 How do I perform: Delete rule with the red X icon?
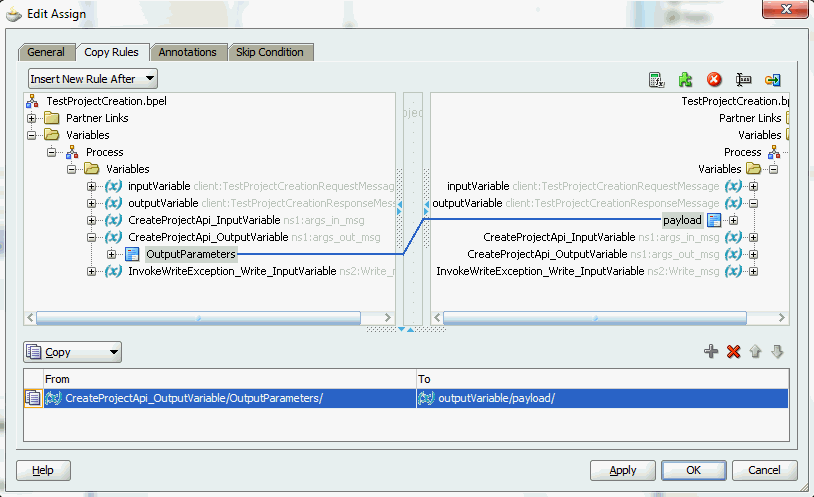(x=733, y=352)
